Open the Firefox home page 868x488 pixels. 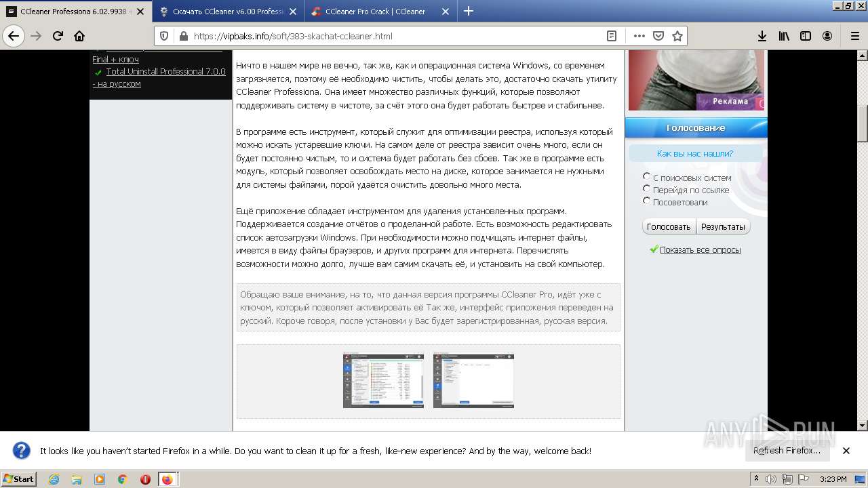coord(79,36)
